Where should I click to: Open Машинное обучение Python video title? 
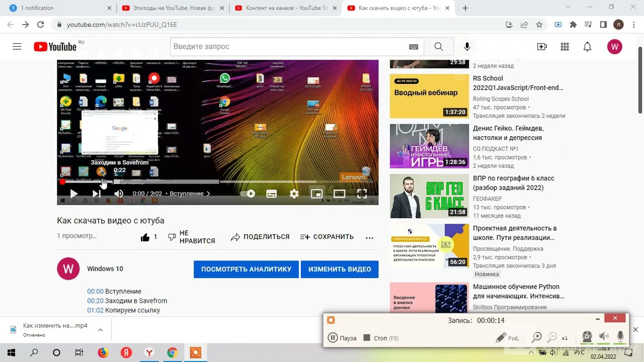[x=519, y=292]
